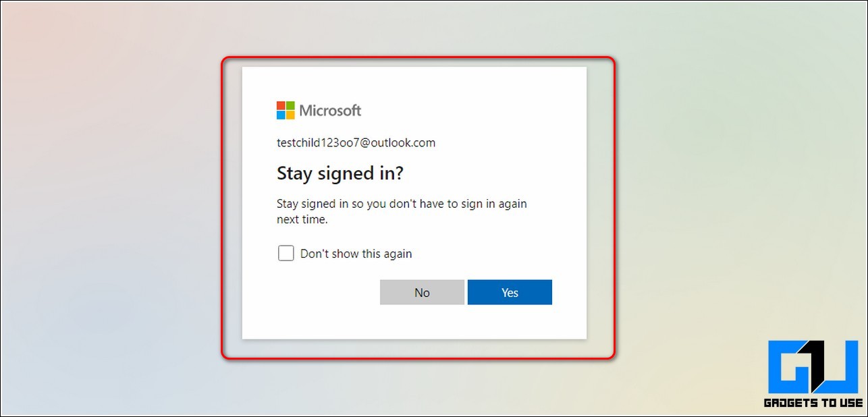Click the "Don't show this again" label text
Viewport: 868px width, 417px height.
click(x=356, y=254)
